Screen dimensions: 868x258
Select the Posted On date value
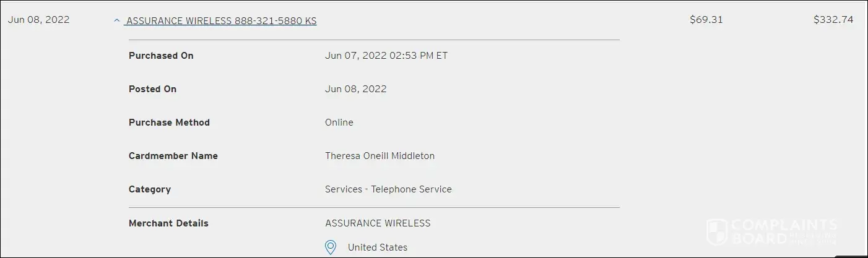(355, 89)
